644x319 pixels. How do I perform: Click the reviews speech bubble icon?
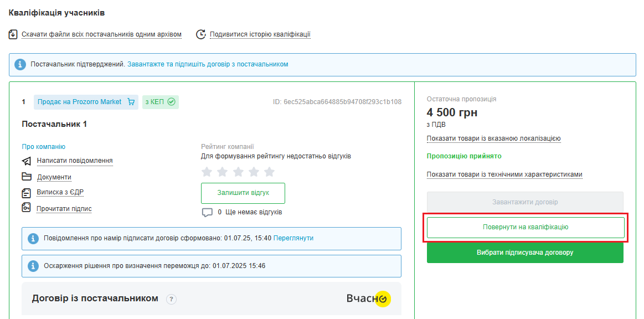(x=207, y=212)
